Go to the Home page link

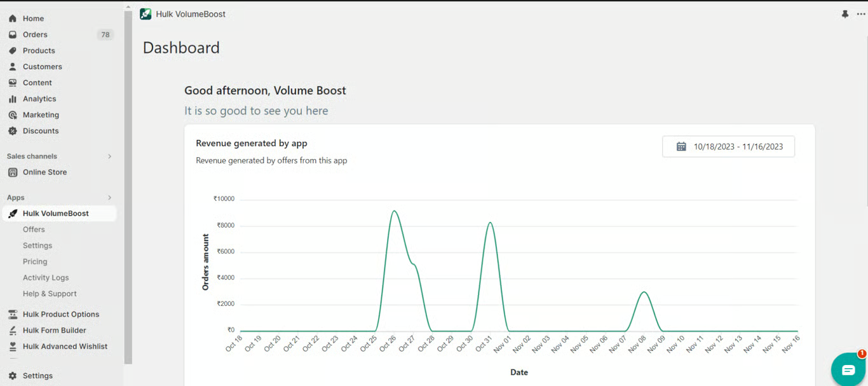33,18
